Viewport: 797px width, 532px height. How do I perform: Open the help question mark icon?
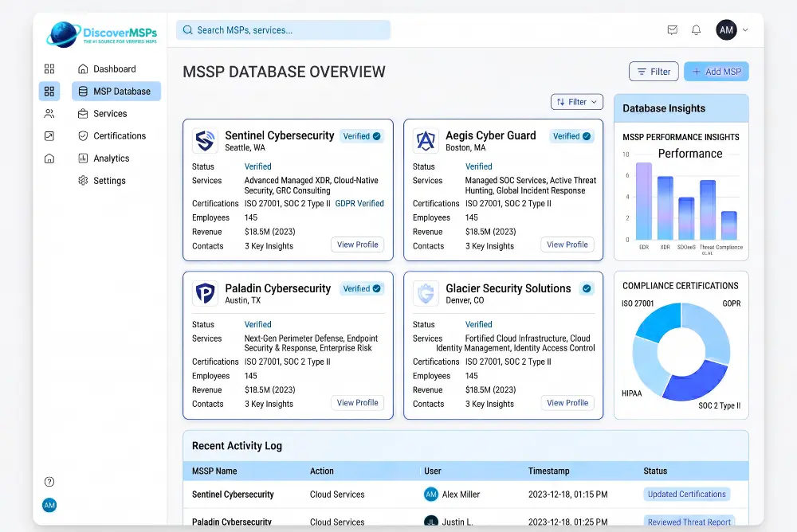pyautogui.click(x=49, y=482)
